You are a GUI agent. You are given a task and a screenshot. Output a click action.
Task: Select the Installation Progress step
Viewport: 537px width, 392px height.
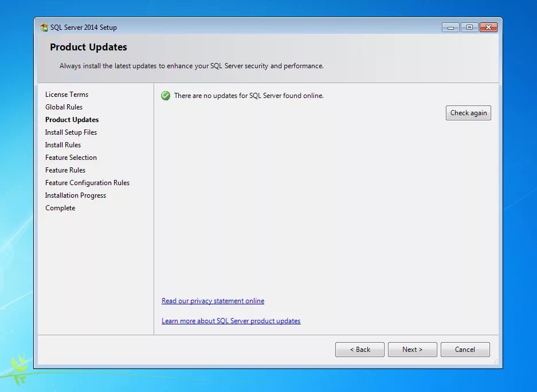tap(75, 195)
